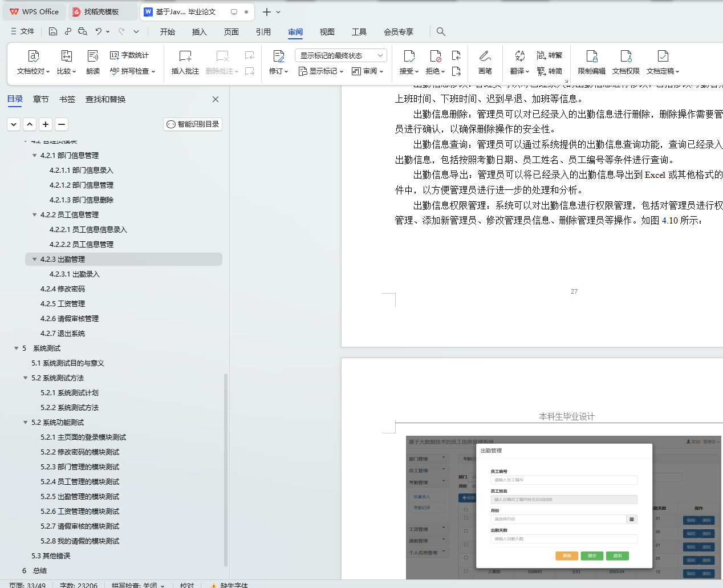Viewport: 723px width, 588px height.
Task: Open the search magnifier in menu bar
Action: (x=441, y=31)
